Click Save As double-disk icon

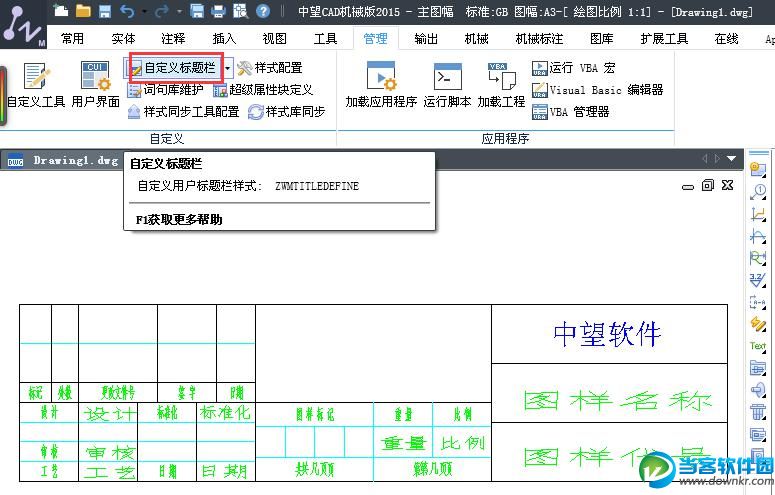pos(197,11)
